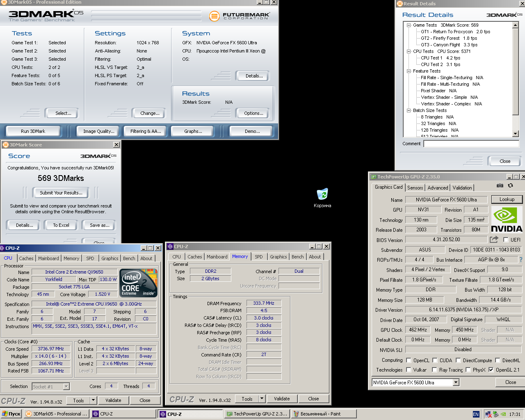Image resolution: width=525 pixels, height=420 pixels.
Task: Open the Пуск start menu
Action: click(11, 414)
